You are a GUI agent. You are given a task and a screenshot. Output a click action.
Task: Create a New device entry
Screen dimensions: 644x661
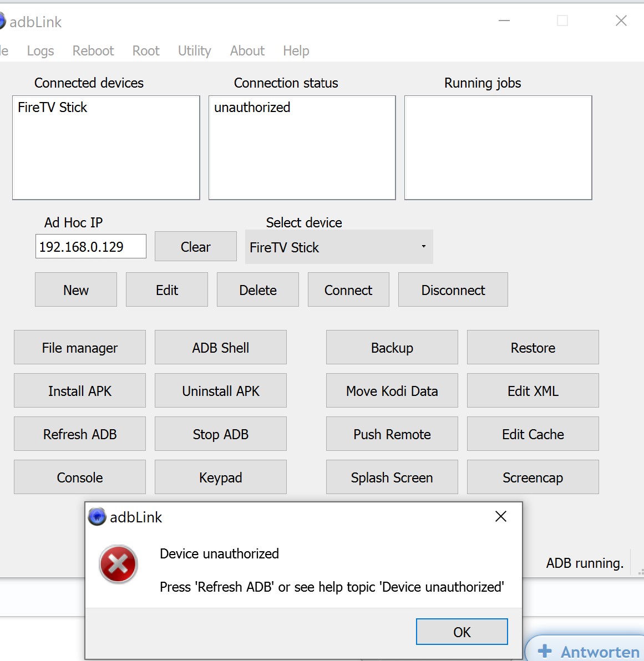[76, 289]
